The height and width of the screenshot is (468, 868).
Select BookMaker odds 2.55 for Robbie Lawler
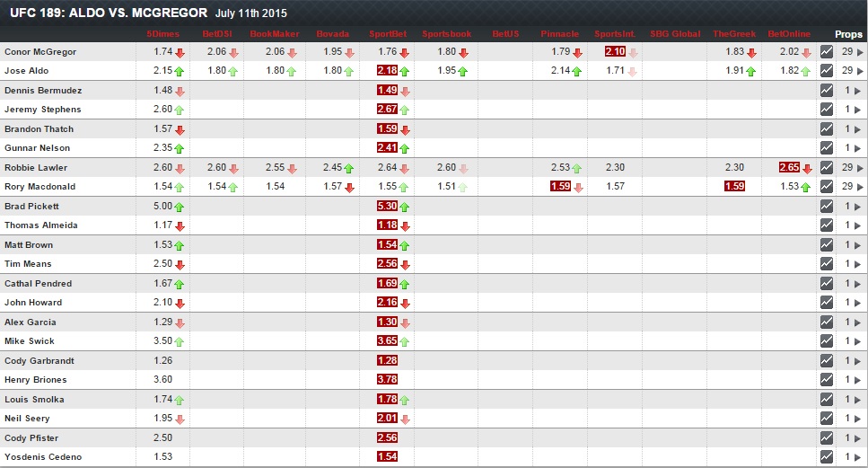(276, 167)
